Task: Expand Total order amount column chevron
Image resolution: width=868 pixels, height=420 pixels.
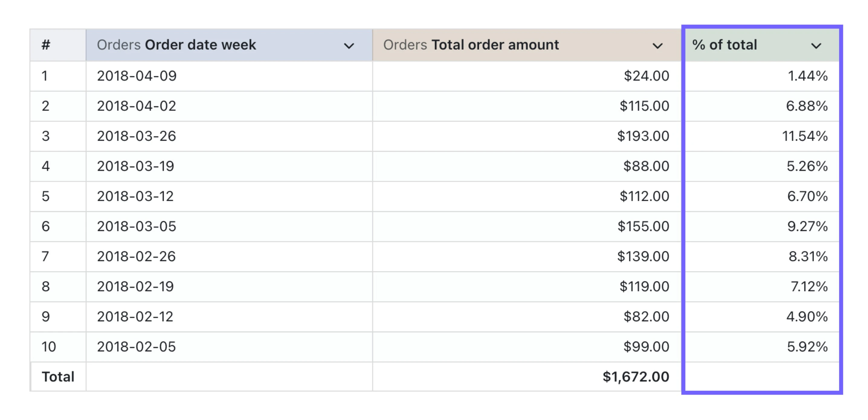Action: pyautogui.click(x=657, y=46)
